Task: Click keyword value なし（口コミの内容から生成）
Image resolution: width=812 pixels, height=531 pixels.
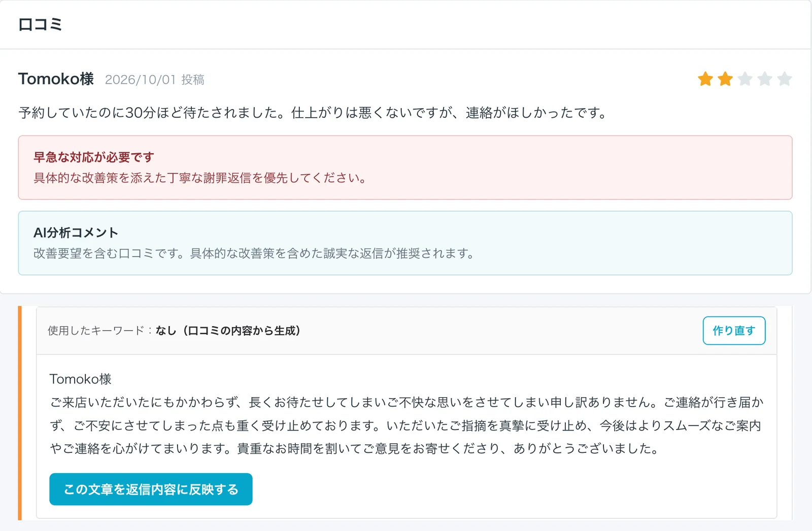Action: pyautogui.click(x=228, y=331)
